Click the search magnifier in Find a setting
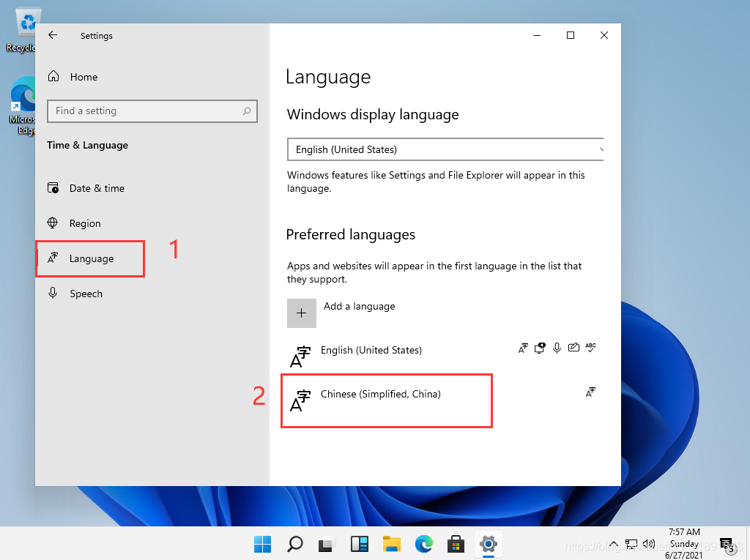Viewport: 750px width, 560px height. click(247, 111)
